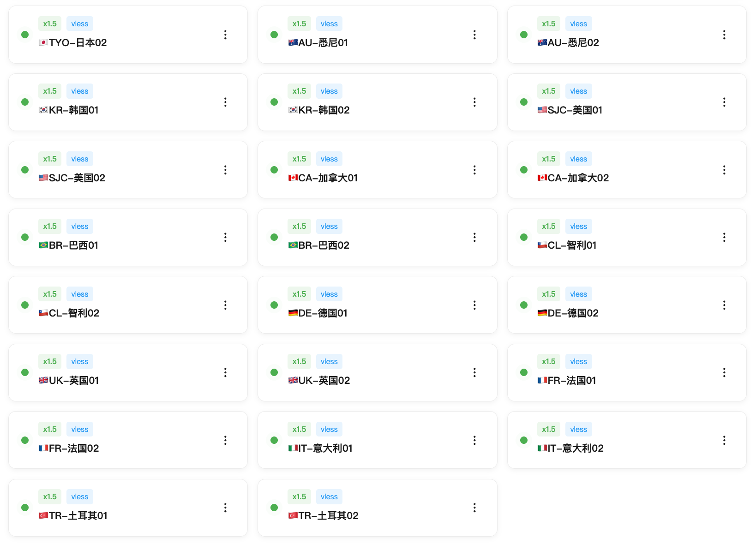Expand the more menu on FR-法国01 card
Screen dimensions: 756x550
pos(724,372)
